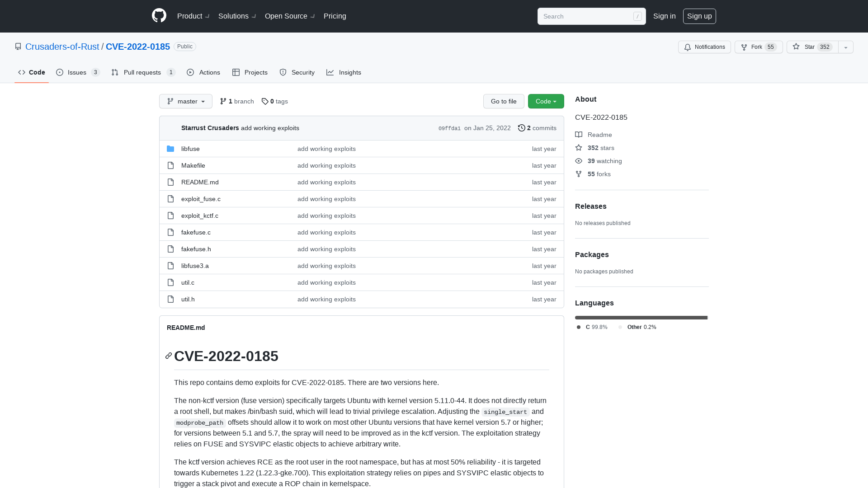The height and width of the screenshot is (488, 868).
Task: Click the slash shortcut icon in search
Action: 637,16
